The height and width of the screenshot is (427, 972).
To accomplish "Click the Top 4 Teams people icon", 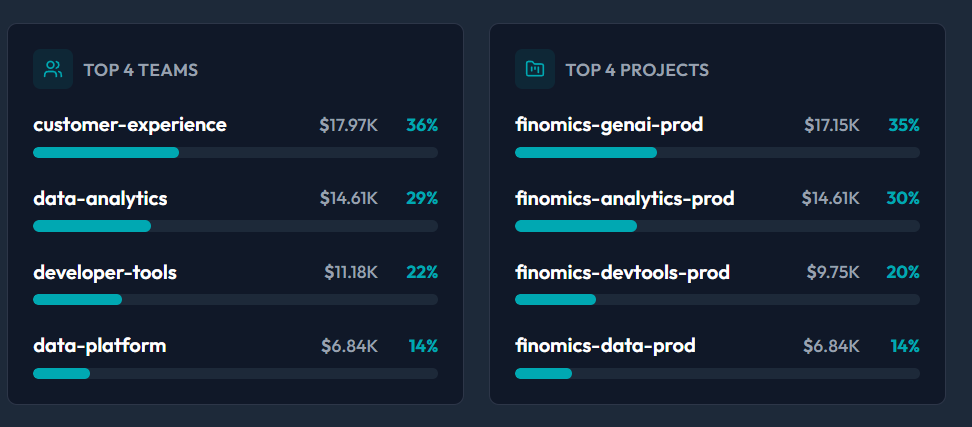I will (53, 69).
